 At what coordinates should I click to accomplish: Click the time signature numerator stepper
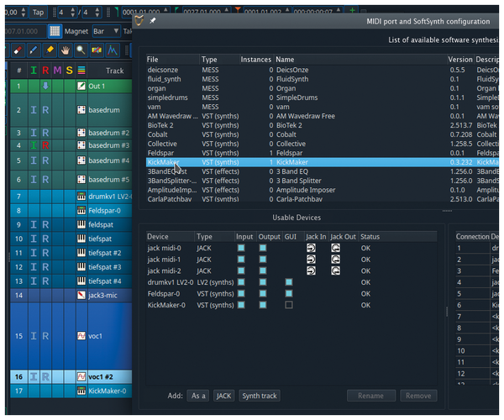point(73,13)
